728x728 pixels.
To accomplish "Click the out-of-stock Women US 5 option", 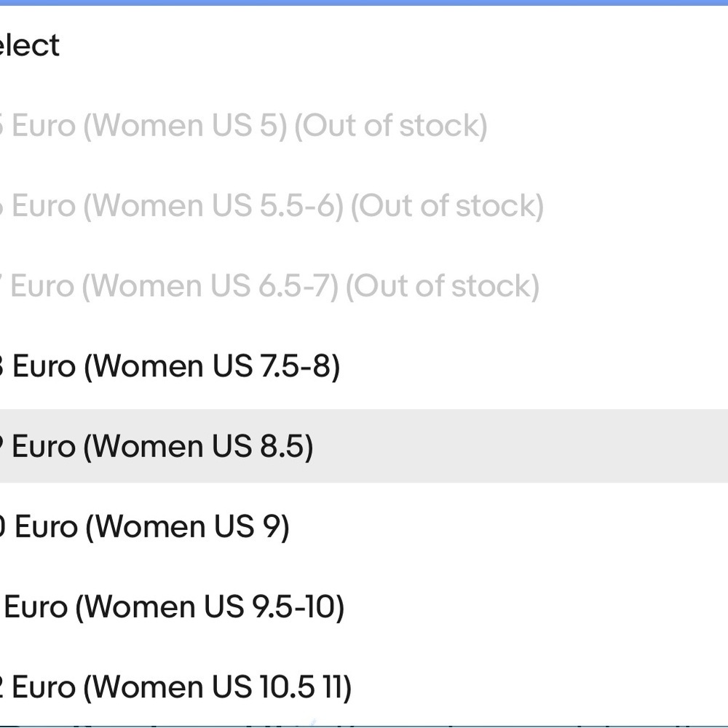I will coord(364,126).
